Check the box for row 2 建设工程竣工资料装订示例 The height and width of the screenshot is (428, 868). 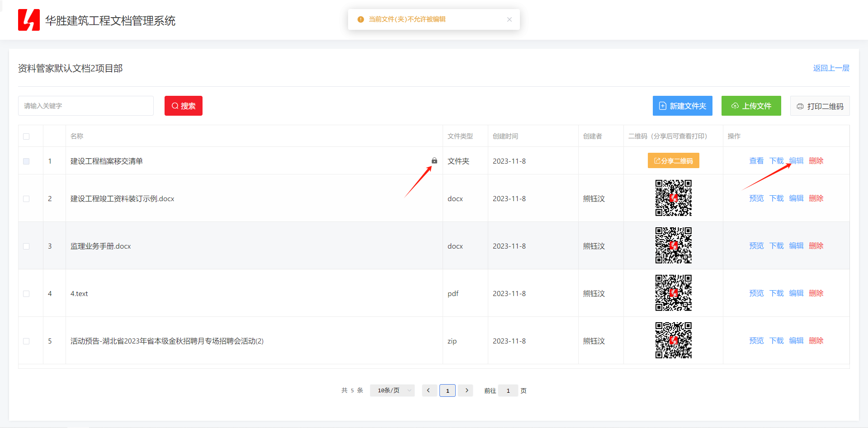click(x=26, y=199)
